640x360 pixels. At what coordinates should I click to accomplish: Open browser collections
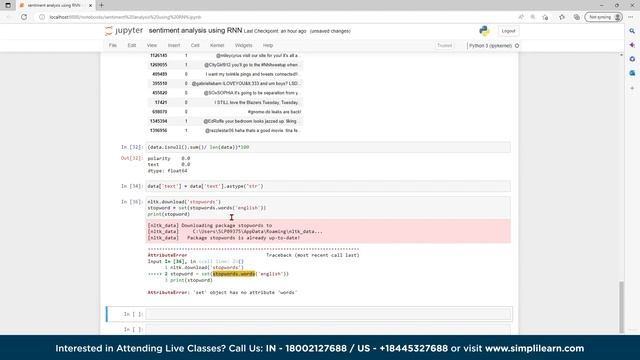click(576, 17)
